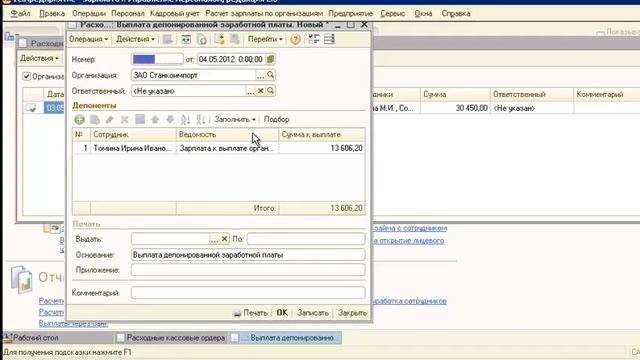Open Действия dropdown in Расходные ордера window

39,58
